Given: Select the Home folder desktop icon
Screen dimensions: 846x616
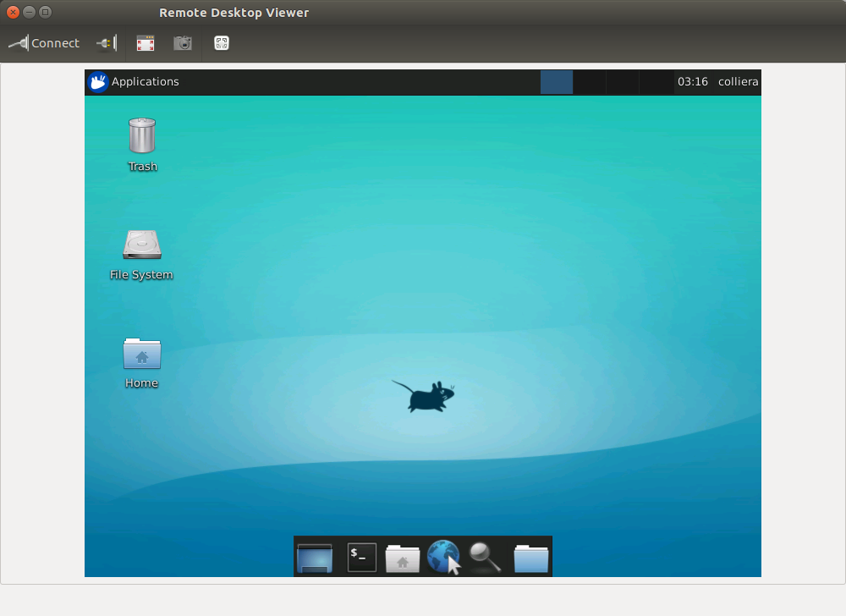Looking at the screenshot, I should click(x=142, y=360).
